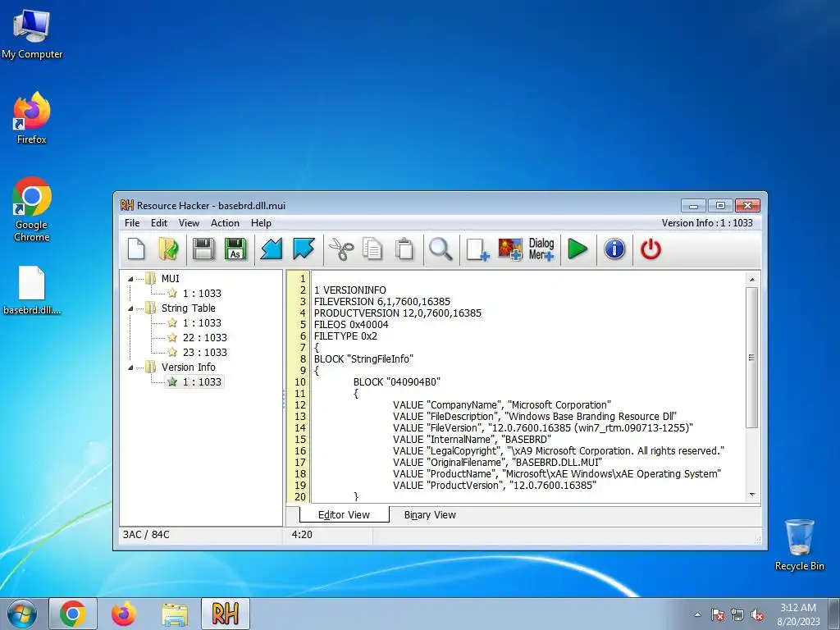This screenshot has height=630, width=840.
Task: Click the star icon beside 22 : 1033
Action: pyautogui.click(x=172, y=337)
